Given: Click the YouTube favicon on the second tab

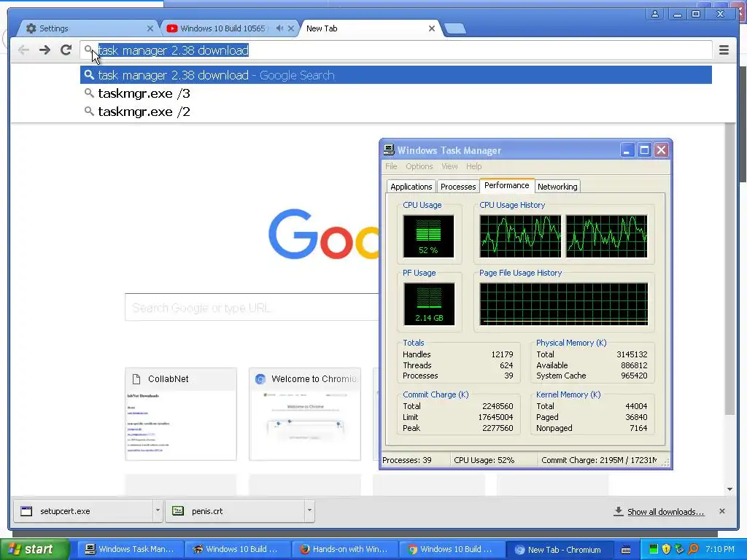Looking at the screenshot, I should 172,28.
